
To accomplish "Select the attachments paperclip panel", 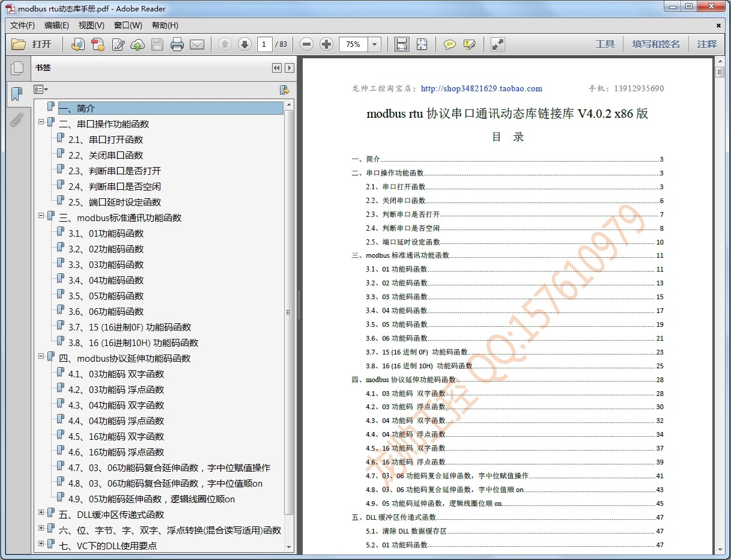I will (16, 119).
